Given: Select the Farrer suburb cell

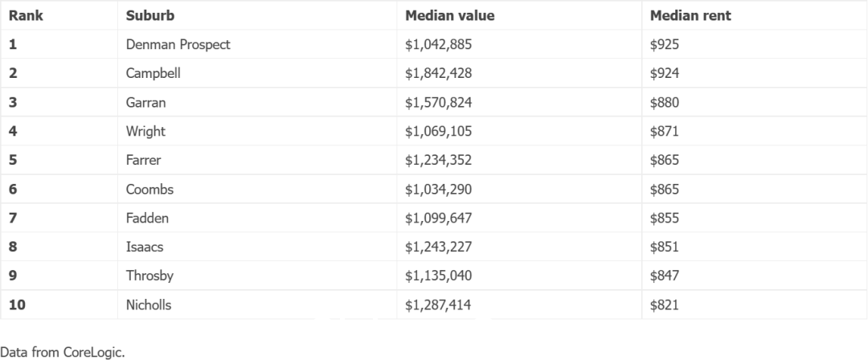Looking at the screenshot, I should tap(257, 160).
